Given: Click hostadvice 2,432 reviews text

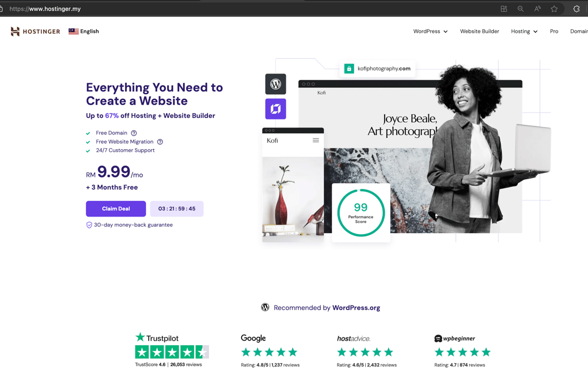Looking at the screenshot, I should [382, 365].
